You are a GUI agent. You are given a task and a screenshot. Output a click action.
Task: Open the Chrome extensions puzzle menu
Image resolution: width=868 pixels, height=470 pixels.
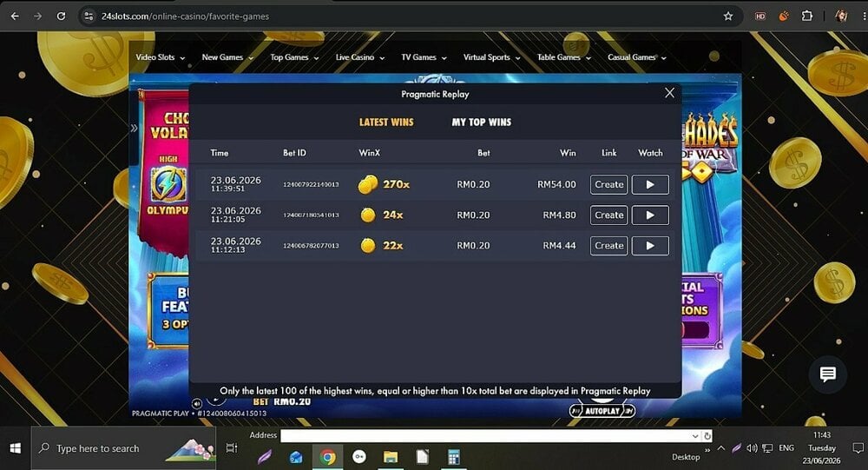click(x=807, y=17)
